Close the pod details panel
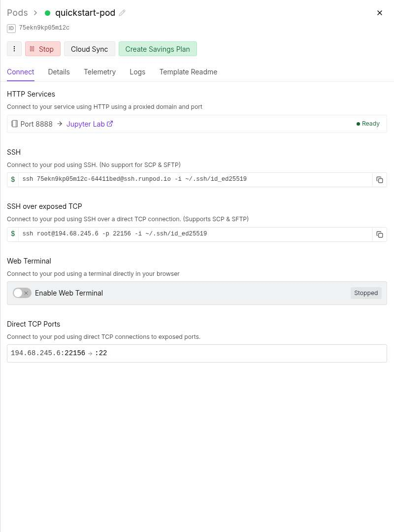This screenshot has width=394, height=532. click(x=380, y=13)
